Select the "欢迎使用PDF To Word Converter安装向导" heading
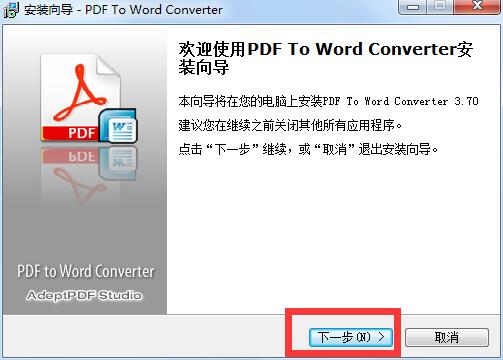The width and height of the screenshot is (503, 360). point(325,58)
